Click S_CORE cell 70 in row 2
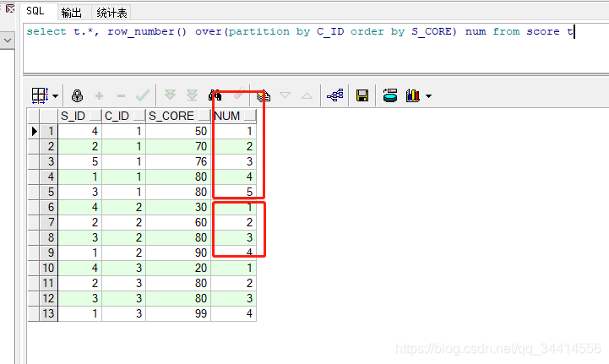 pyautogui.click(x=178, y=146)
